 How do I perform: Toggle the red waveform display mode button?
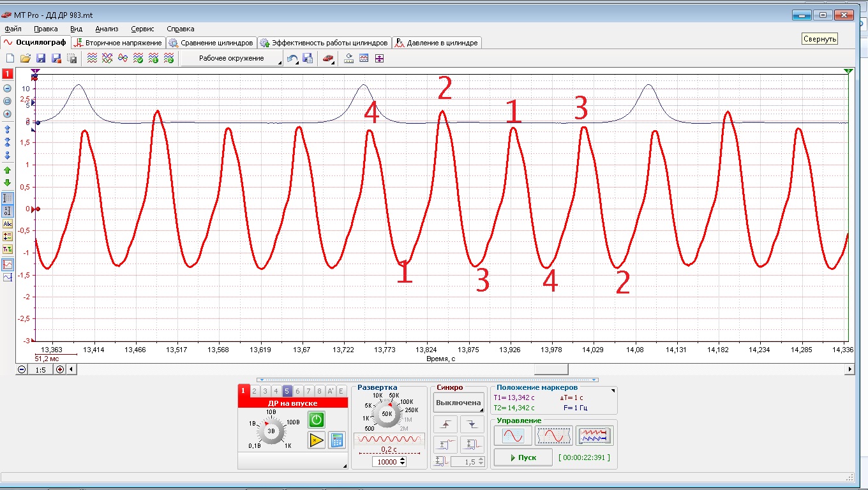coord(8,264)
